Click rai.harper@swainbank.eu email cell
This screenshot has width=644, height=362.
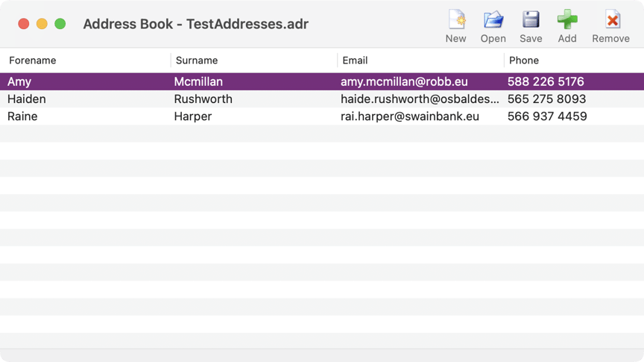click(409, 116)
